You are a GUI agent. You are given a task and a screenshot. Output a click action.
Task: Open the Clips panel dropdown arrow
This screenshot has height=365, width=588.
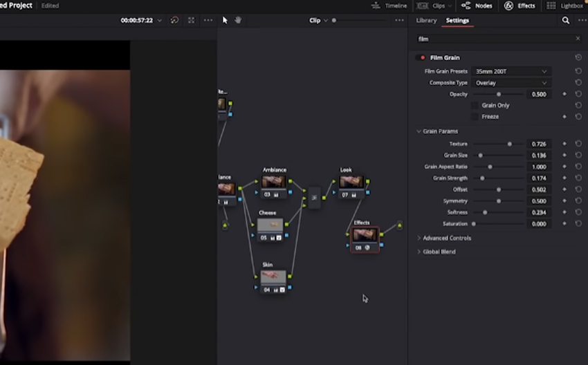(x=449, y=6)
